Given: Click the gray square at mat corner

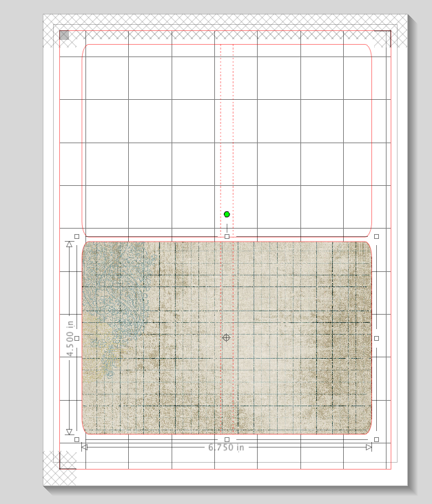Looking at the screenshot, I should pos(64,35).
